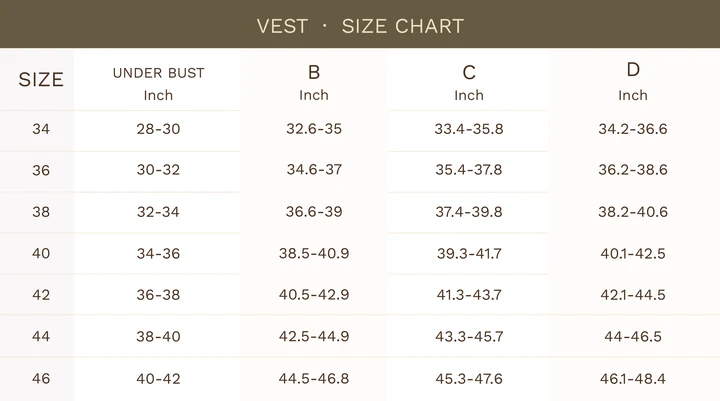Select the 40.5-42.9 B cup cell

coord(314,294)
